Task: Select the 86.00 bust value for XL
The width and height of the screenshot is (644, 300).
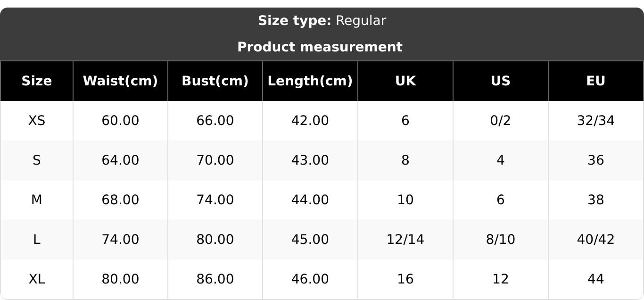Action: [x=215, y=279]
